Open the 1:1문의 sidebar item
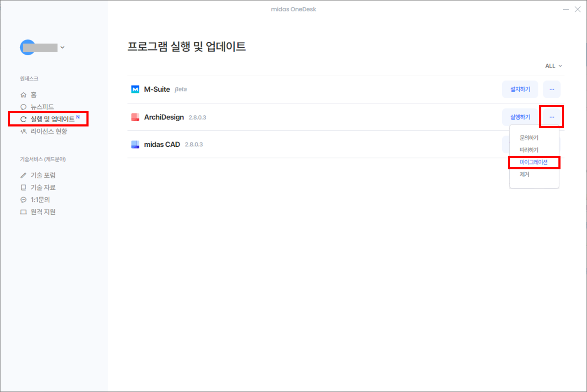 (x=35, y=200)
